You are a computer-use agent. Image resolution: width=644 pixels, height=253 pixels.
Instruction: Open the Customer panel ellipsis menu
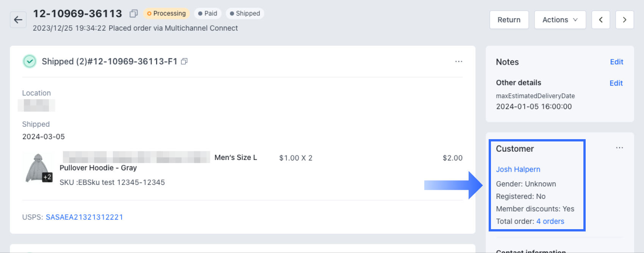click(x=619, y=148)
